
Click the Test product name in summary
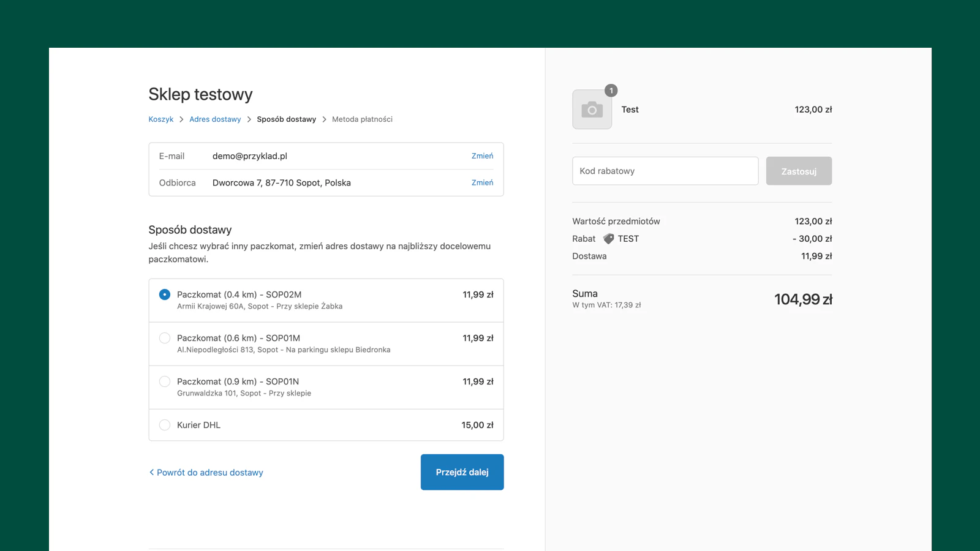630,110
